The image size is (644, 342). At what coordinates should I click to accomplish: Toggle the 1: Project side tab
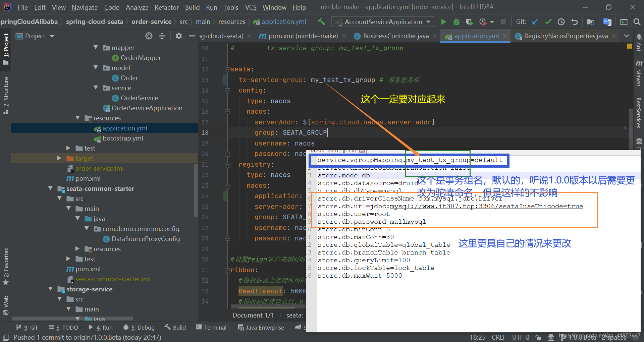6,49
